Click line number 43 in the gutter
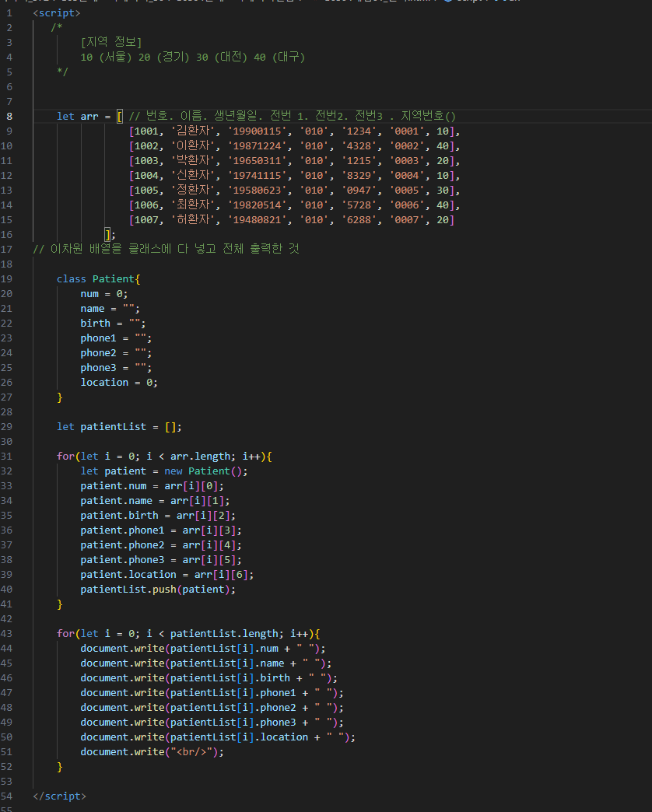Image resolution: width=652 pixels, height=812 pixels. pyautogui.click(x=6, y=634)
